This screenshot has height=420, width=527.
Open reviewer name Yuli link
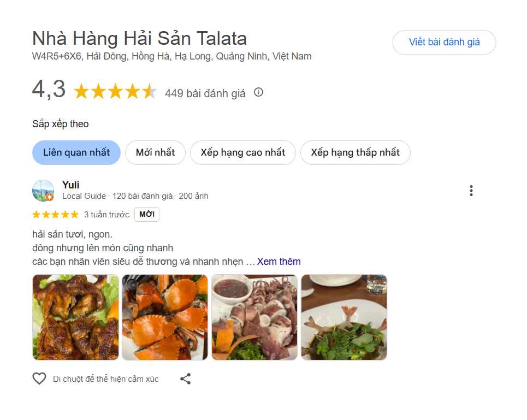[71, 185]
